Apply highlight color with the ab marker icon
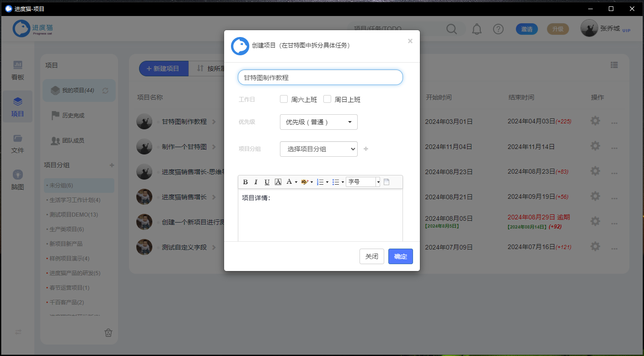Viewport: 644px width, 356px height. click(x=305, y=182)
